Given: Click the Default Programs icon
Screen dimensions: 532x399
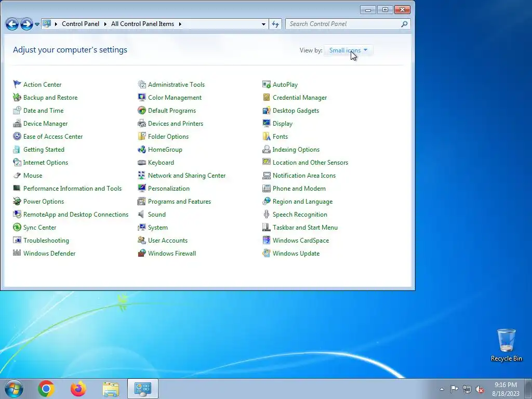Looking at the screenshot, I should [142, 110].
